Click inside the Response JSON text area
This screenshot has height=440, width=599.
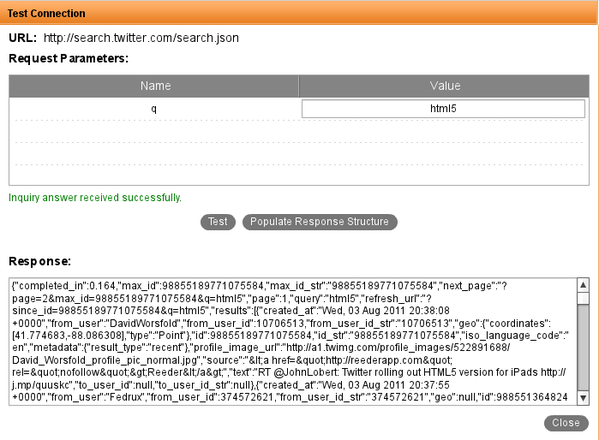pyautogui.click(x=293, y=341)
